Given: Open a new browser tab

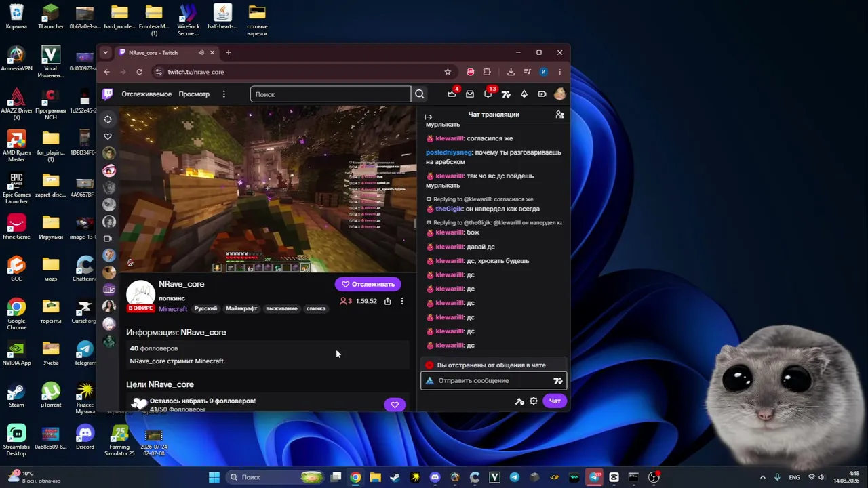Looking at the screenshot, I should tap(228, 52).
